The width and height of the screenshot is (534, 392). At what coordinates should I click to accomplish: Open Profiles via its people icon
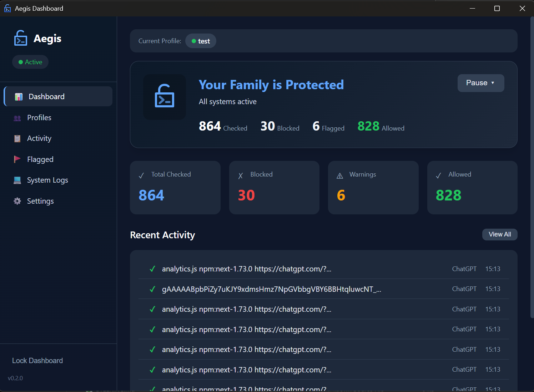[17, 117]
